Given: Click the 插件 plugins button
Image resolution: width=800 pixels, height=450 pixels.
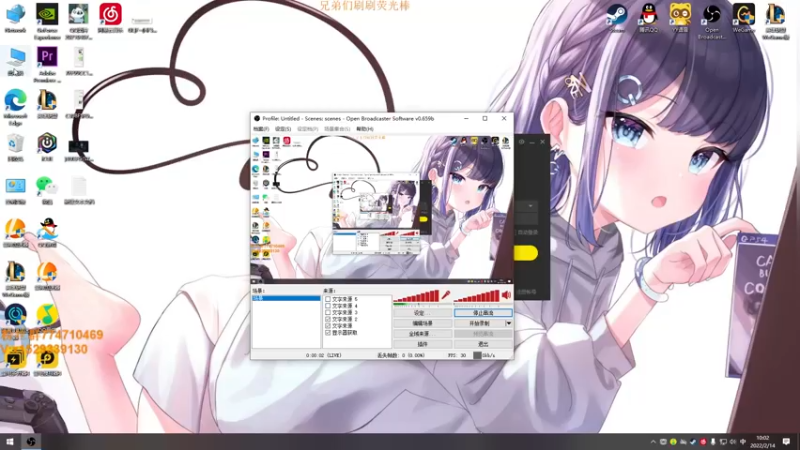Looking at the screenshot, I should 422,344.
